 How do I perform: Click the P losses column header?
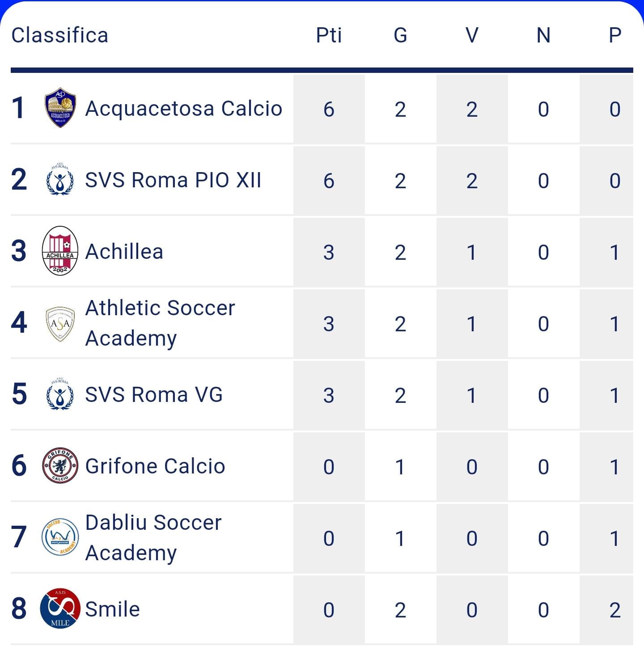(615, 35)
